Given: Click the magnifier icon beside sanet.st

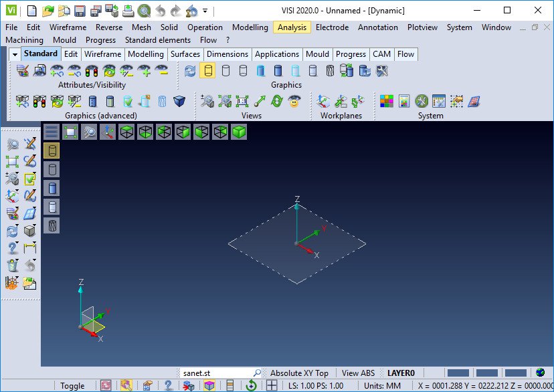Looking at the screenshot, I should coord(257,373).
